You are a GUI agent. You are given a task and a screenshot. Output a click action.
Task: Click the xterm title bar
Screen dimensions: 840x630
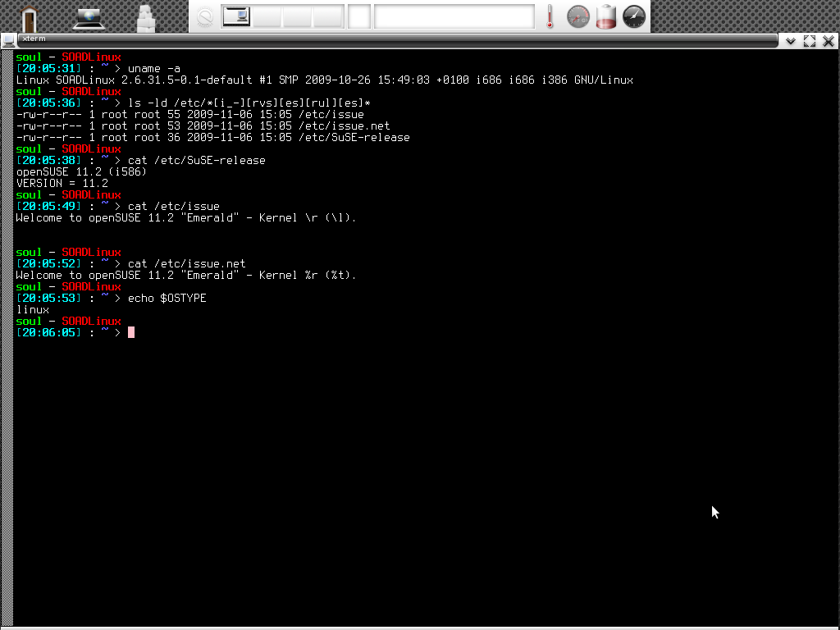[398, 39]
